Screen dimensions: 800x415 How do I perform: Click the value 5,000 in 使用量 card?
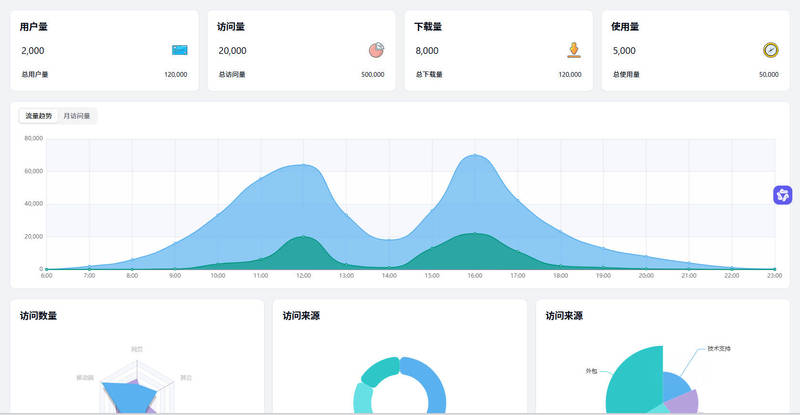pyautogui.click(x=624, y=51)
